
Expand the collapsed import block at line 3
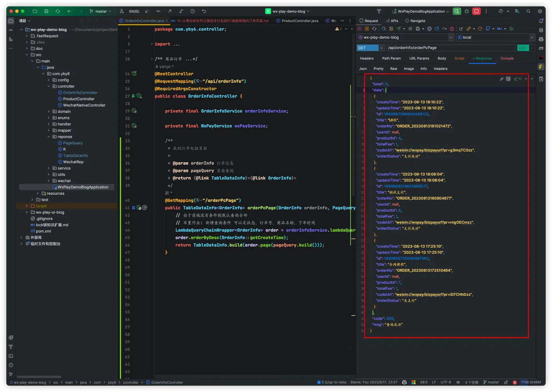click(x=152, y=44)
